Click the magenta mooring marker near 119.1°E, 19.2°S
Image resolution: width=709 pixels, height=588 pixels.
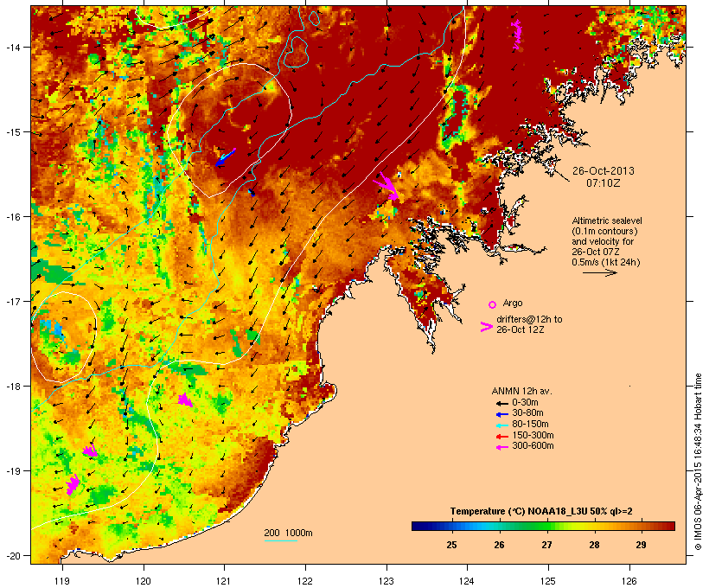click(73, 484)
